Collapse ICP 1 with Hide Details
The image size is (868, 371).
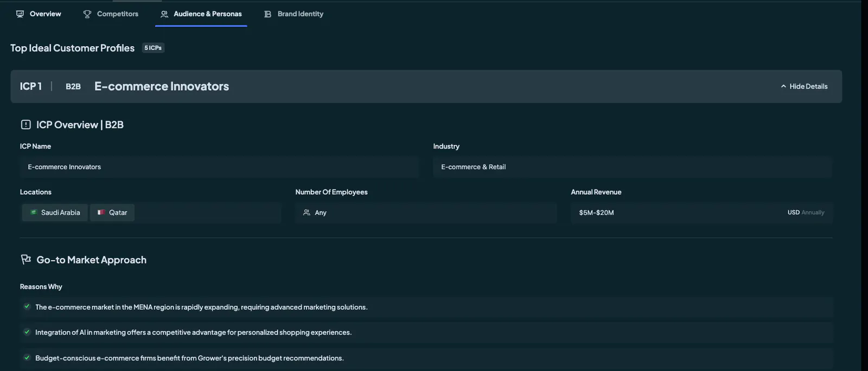pos(804,86)
